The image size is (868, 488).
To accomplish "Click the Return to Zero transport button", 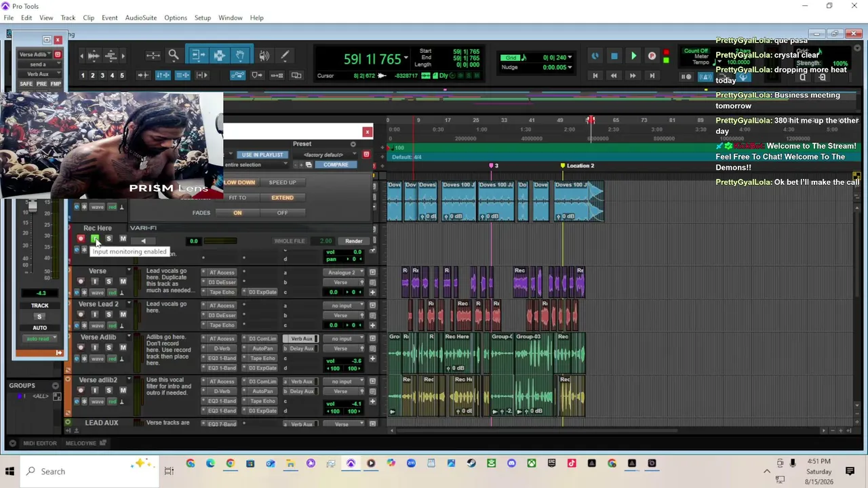I will coord(595,76).
